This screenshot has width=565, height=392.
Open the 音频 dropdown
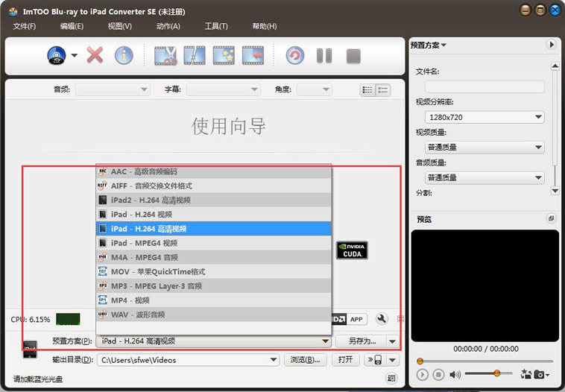click(113, 89)
